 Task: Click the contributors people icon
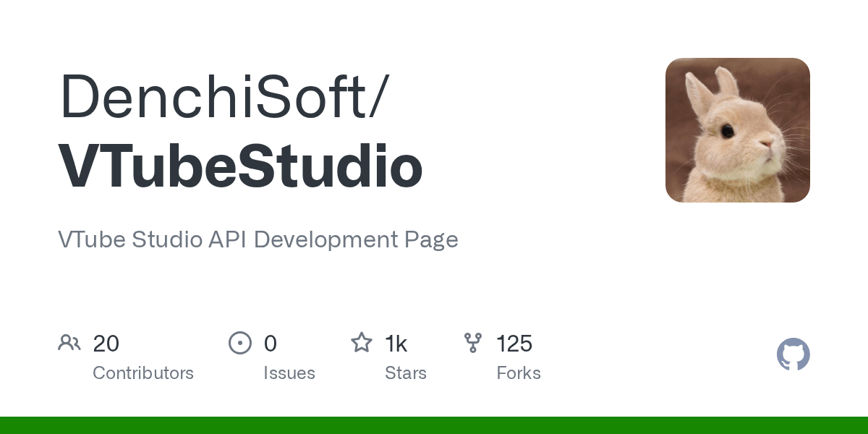tap(69, 343)
